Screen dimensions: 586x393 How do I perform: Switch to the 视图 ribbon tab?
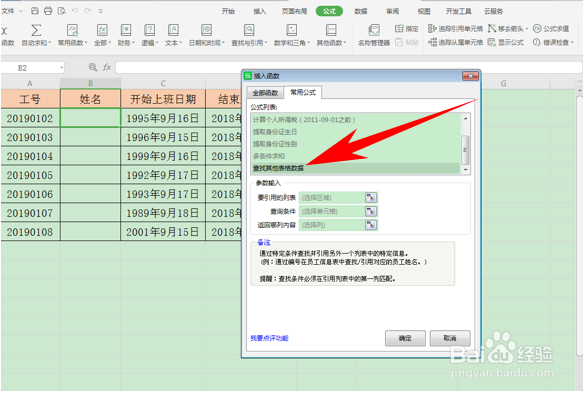point(424,11)
